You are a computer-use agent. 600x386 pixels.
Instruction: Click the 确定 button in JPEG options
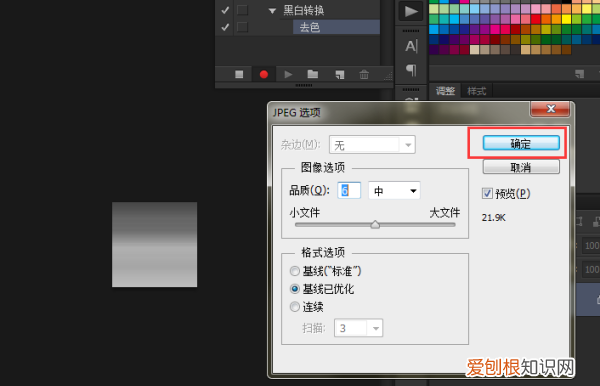pos(521,143)
